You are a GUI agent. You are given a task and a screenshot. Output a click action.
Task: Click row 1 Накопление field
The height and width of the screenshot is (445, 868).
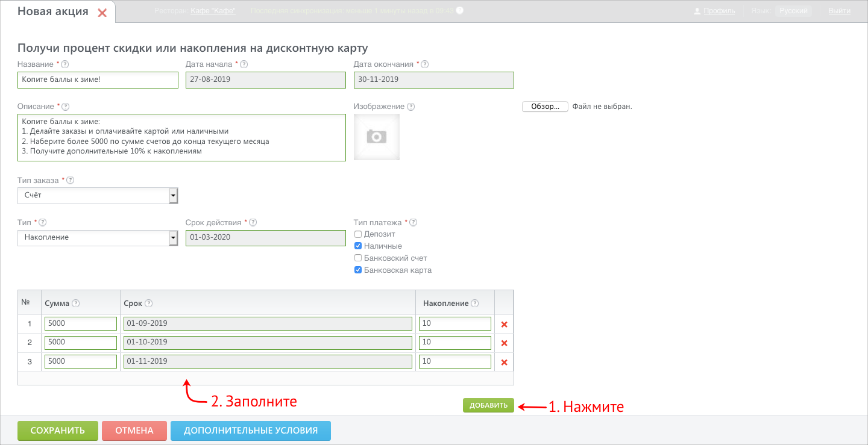455,324
